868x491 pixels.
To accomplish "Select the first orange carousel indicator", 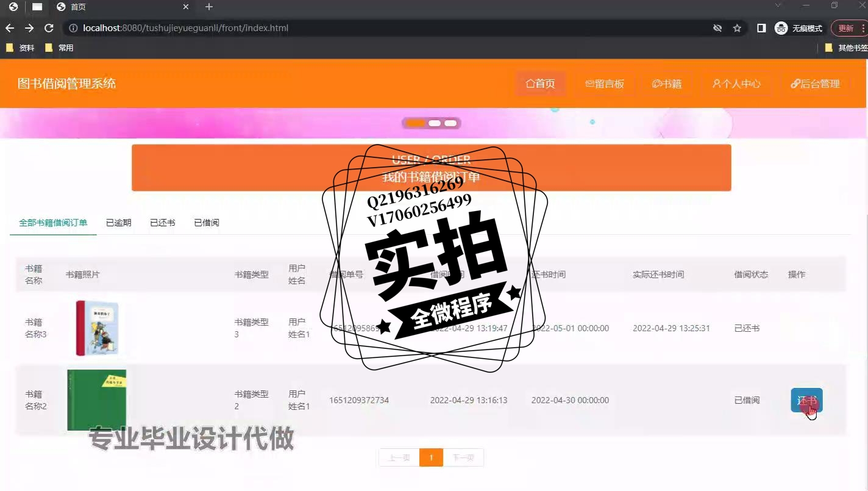I will tap(415, 123).
